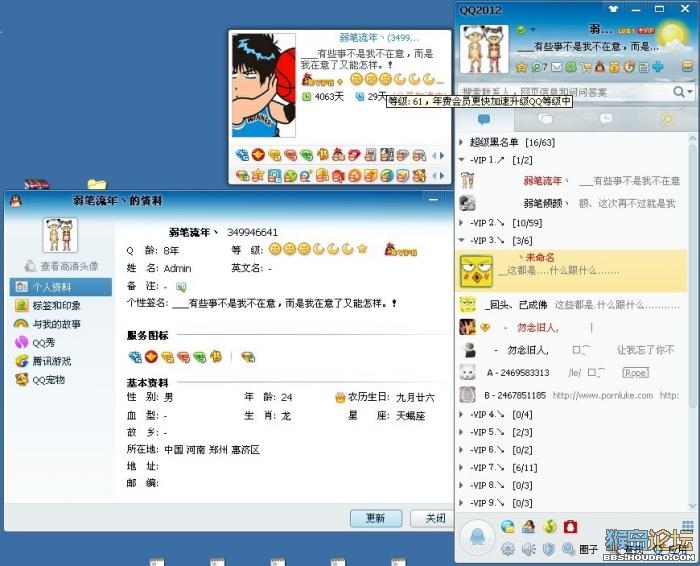
Task: Open the application manager grid icon
Action: [x=688, y=526]
